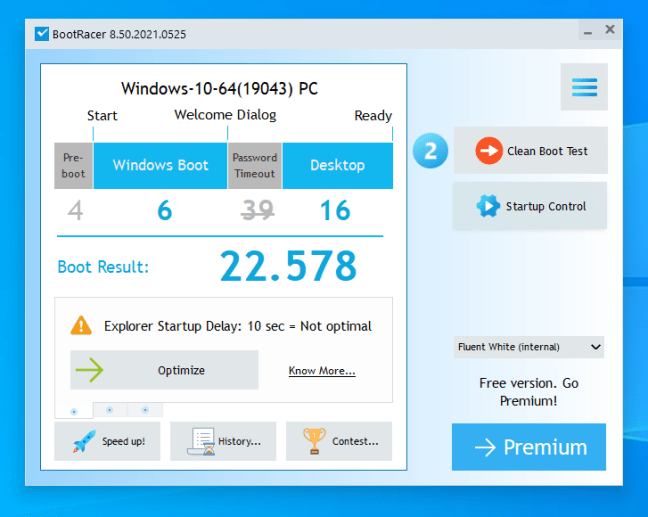Click the 'Windows-10-64(19043) PC' heading
The image size is (648, 517).
pyautogui.click(x=219, y=88)
